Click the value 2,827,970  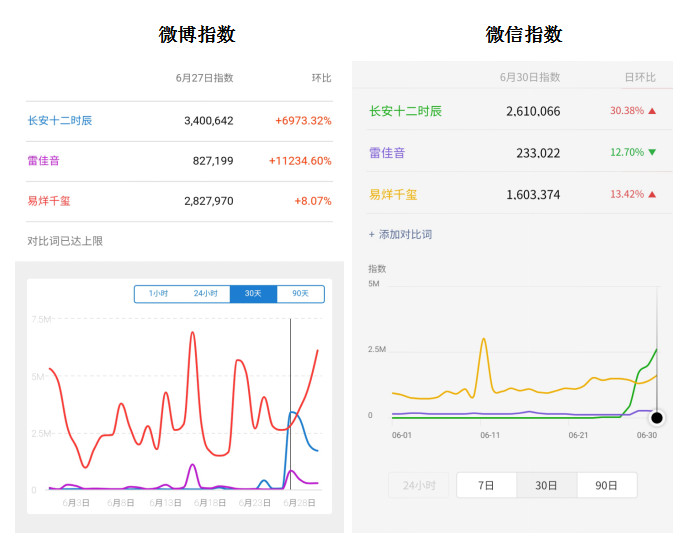(209, 201)
